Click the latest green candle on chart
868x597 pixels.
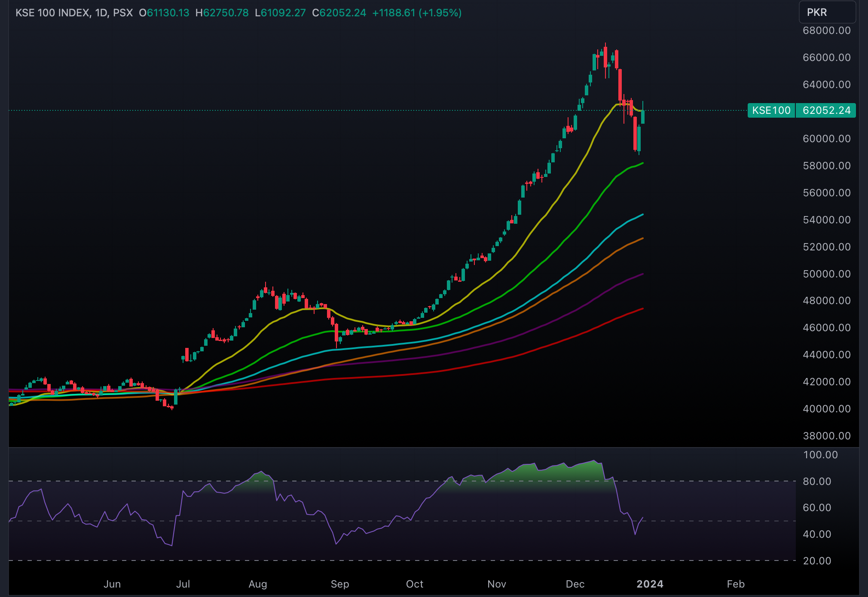tap(643, 117)
